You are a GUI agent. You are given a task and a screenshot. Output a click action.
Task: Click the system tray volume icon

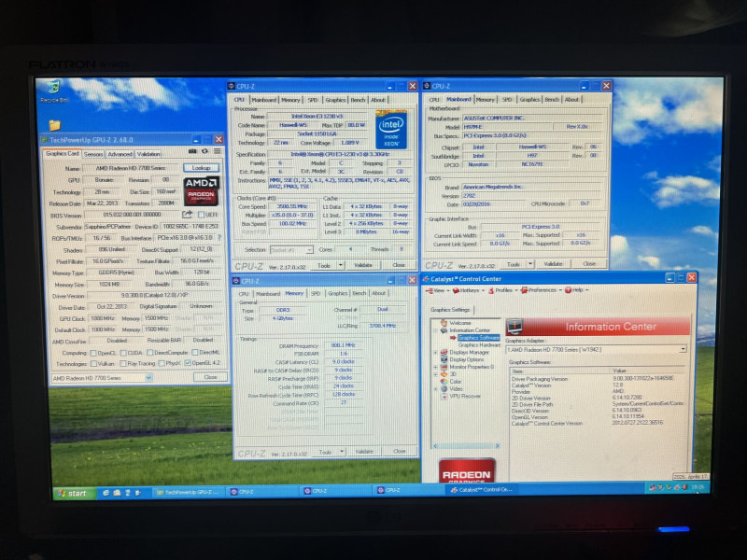coord(684,487)
